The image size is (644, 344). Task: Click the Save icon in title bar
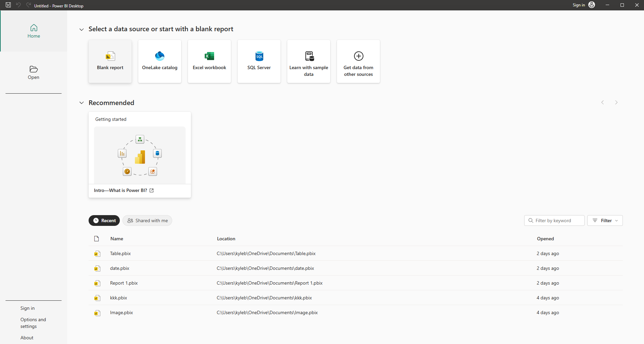[8, 5]
